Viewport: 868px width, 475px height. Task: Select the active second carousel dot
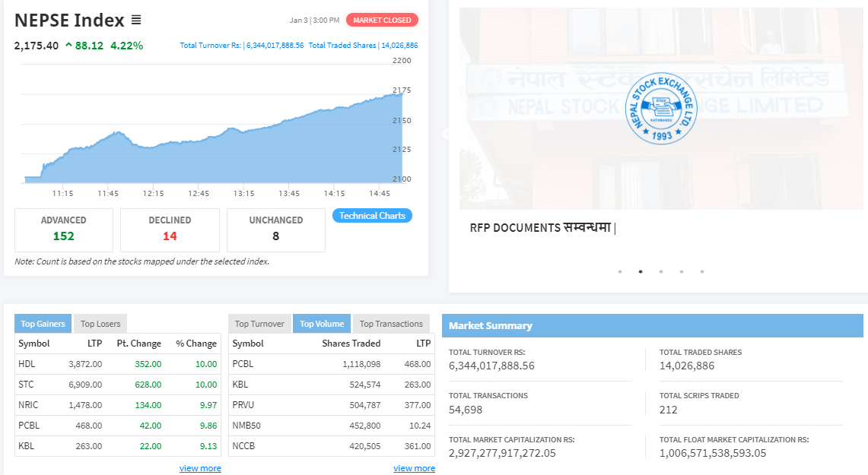tap(641, 271)
